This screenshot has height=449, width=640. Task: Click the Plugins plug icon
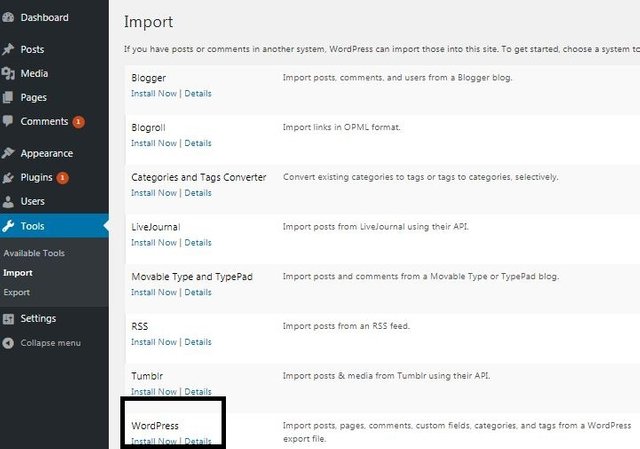tap(8, 178)
